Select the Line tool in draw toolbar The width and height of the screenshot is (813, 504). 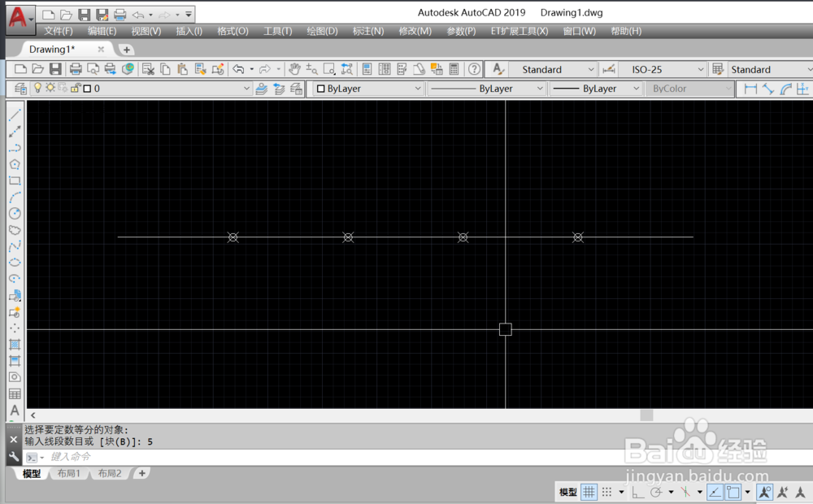(15, 115)
